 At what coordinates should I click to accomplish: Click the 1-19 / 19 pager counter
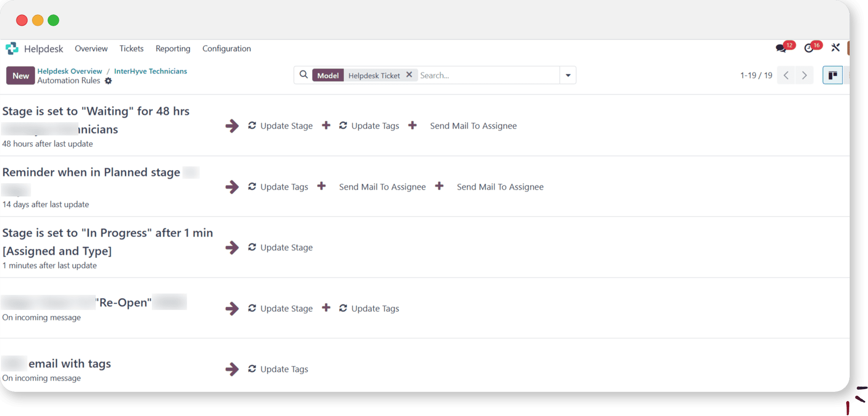point(756,75)
